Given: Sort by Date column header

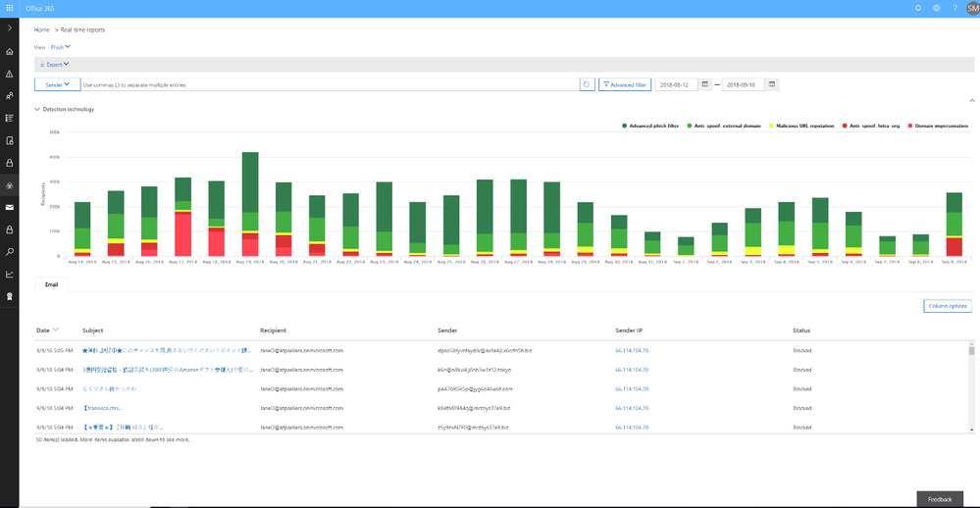Looking at the screenshot, I should pos(47,330).
